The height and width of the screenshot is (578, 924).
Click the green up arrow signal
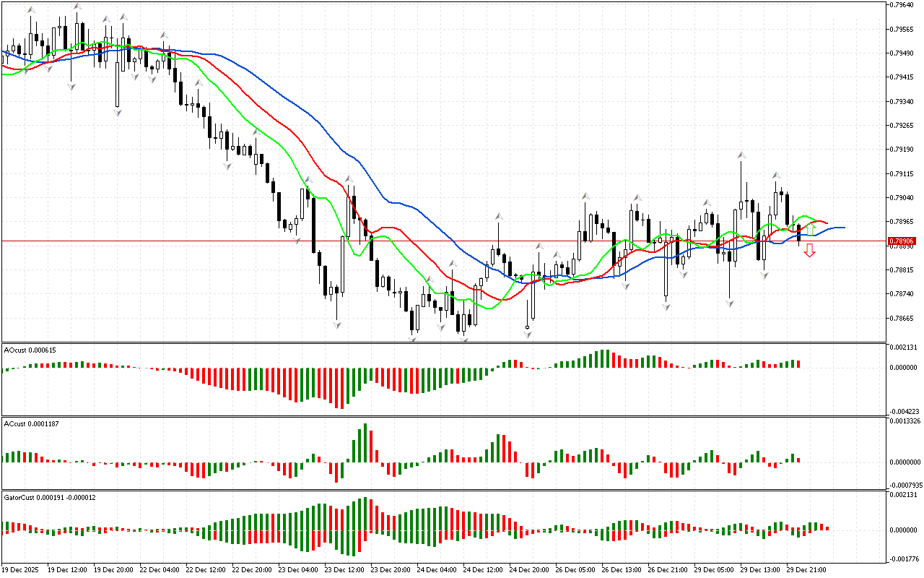pos(811,229)
